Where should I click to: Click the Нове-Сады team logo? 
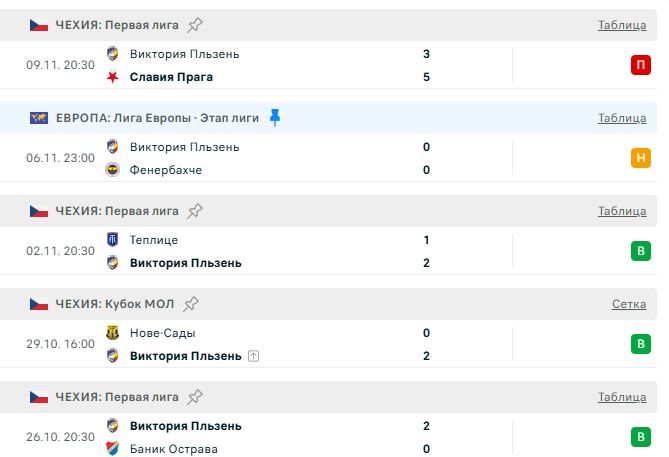pos(112,333)
